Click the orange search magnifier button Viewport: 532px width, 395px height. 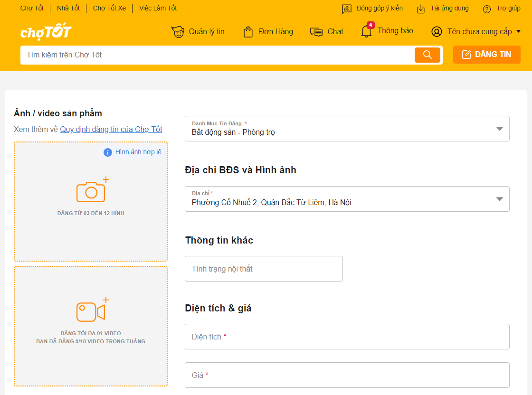click(x=427, y=55)
